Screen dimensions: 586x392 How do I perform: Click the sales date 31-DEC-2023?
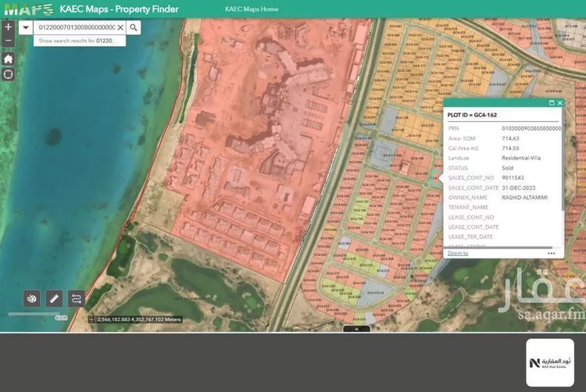(518, 187)
